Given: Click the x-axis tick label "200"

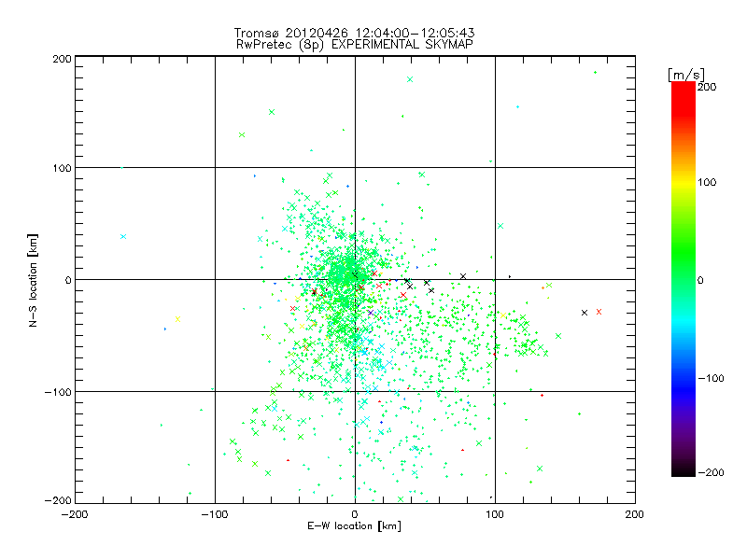Looking at the screenshot, I should 635,514.
